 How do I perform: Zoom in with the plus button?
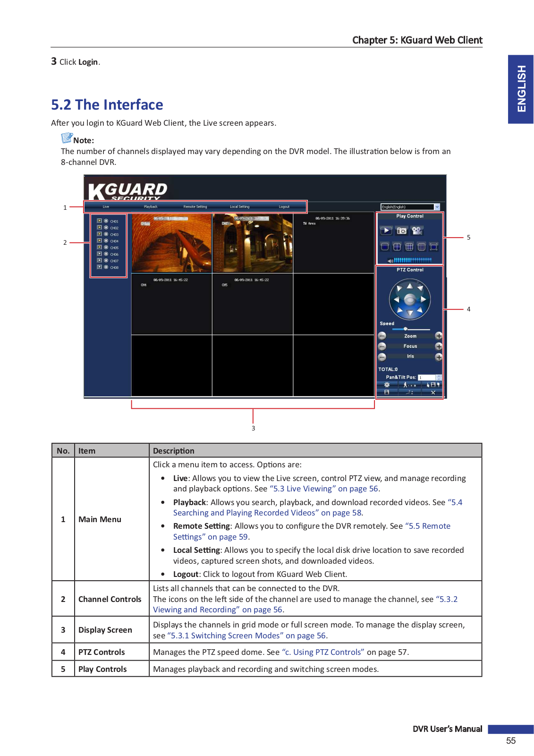pyautogui.click(x=439, y=336)
